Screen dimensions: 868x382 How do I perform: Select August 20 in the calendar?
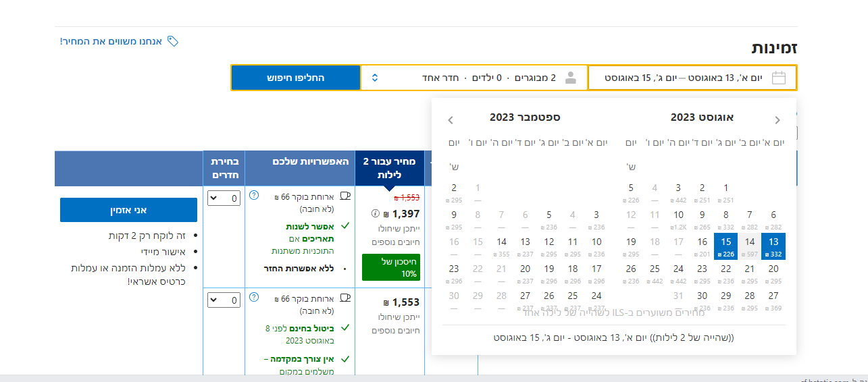[773, 273]
